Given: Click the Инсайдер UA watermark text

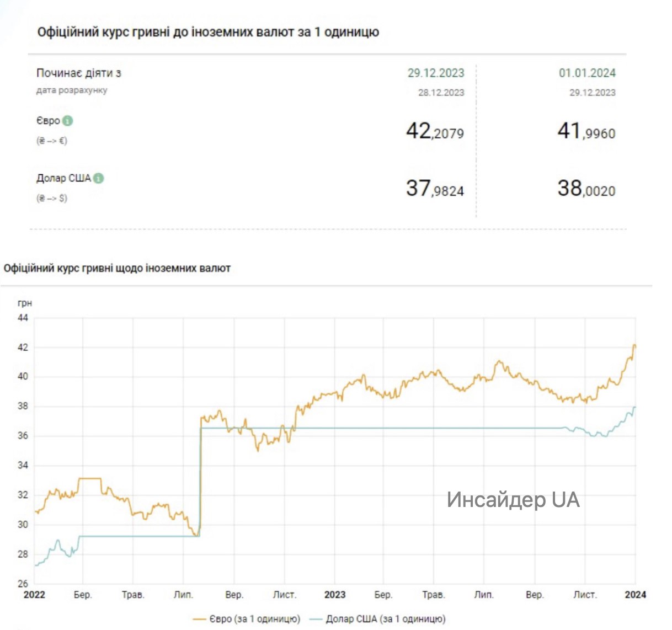Looking at the screenshot, I should (513, 500).
